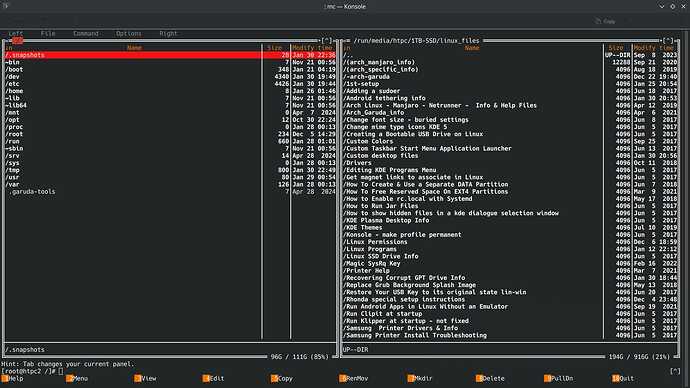Click the 10 Quit function key button
The width and height of the screenshot is (690, 388).
pos(623,378)
